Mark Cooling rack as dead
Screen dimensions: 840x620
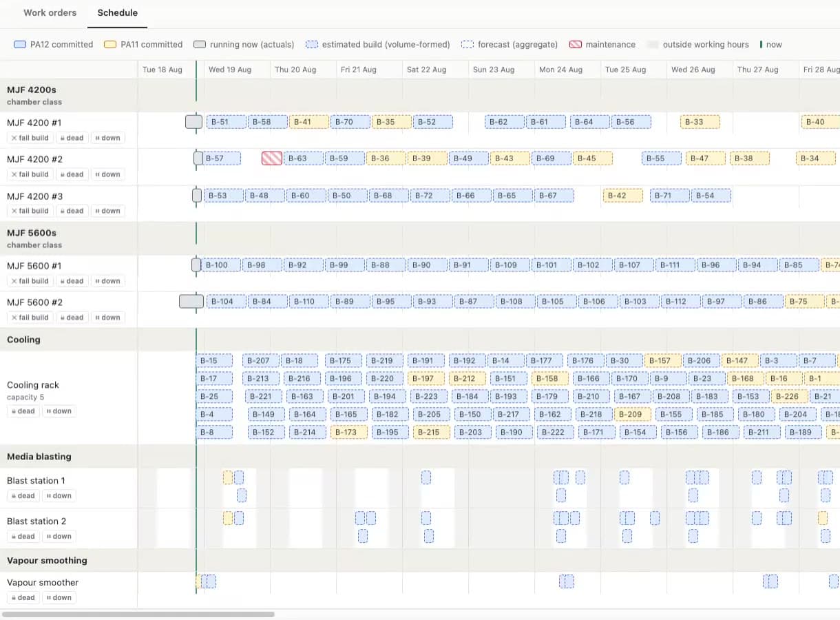(x=23, y=411)
